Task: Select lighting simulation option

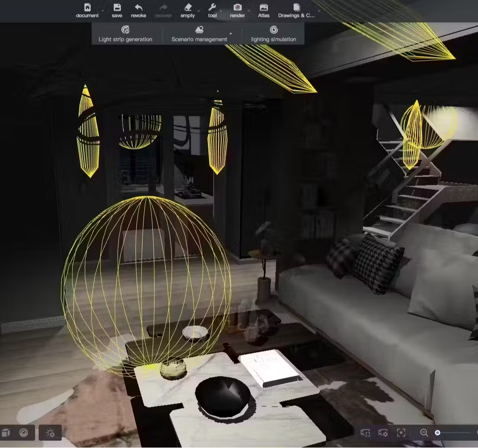Action: point(273,34)
